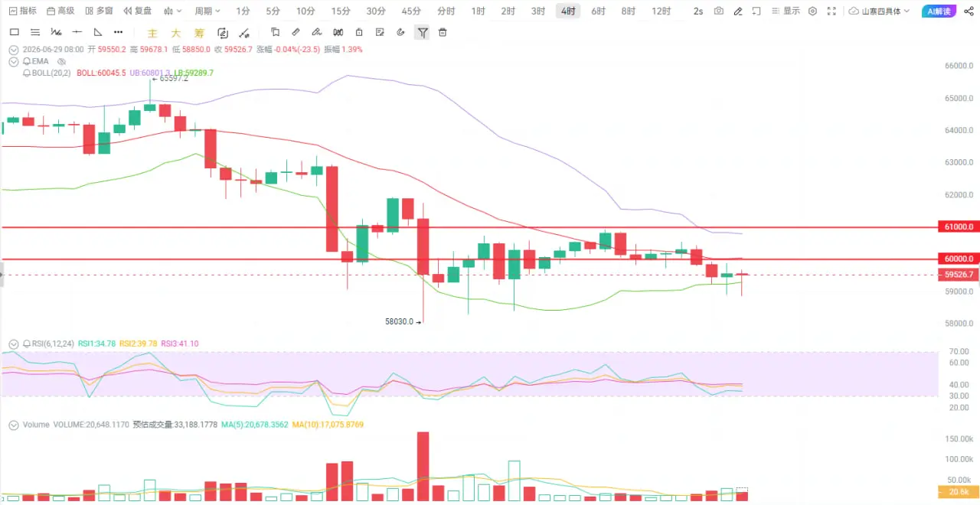Screen dimensions: 980x505
Task: Switch to the 45分 timeframe
Action: point(411,11)
